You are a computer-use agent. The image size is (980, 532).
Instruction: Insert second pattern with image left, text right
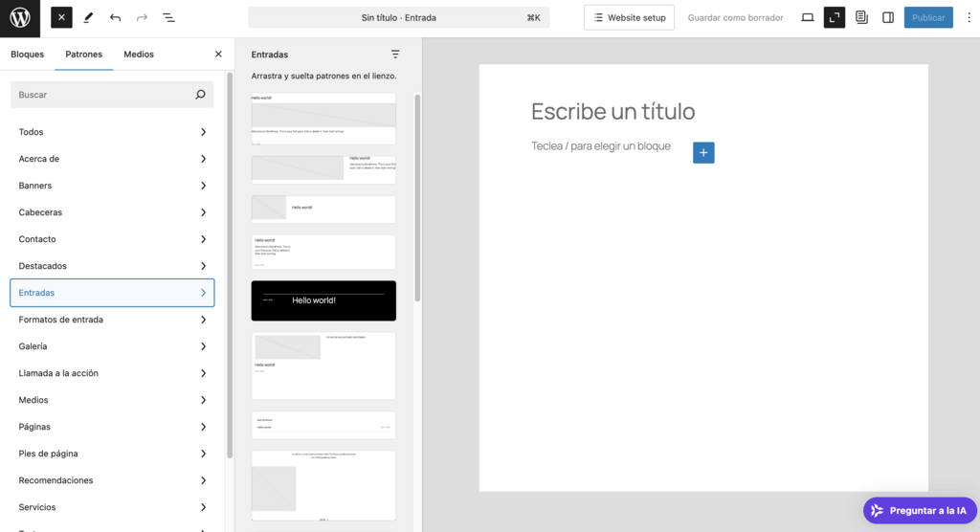coord(323,169)
